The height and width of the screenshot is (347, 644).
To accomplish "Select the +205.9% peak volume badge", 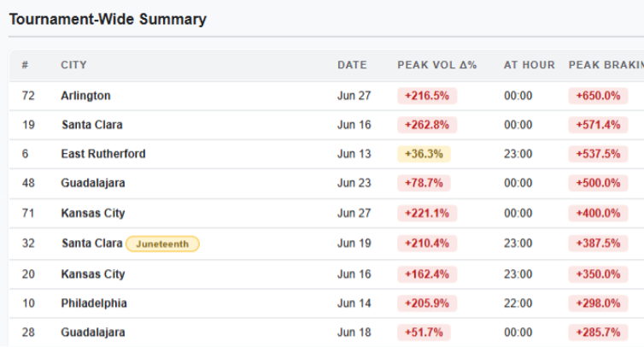I will [x=427, y=303].
